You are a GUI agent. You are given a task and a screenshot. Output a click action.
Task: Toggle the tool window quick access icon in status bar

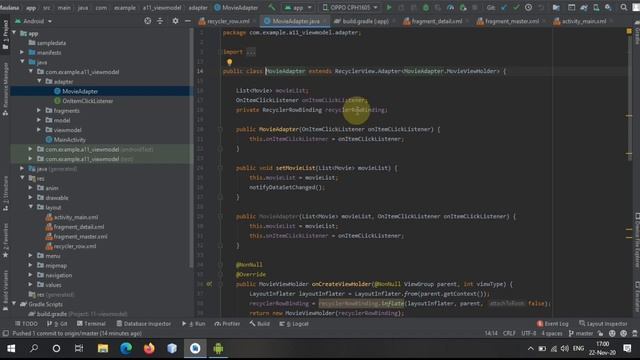coord(5,333)
